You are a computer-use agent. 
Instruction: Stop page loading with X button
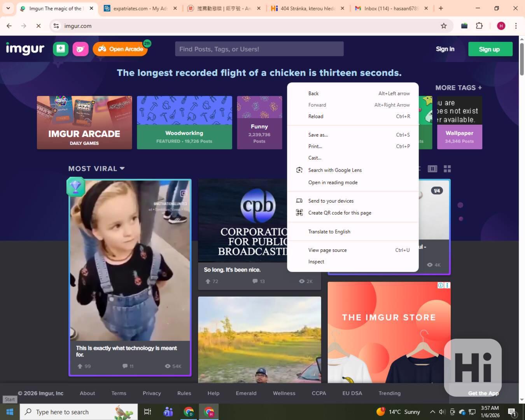(38, 26)
